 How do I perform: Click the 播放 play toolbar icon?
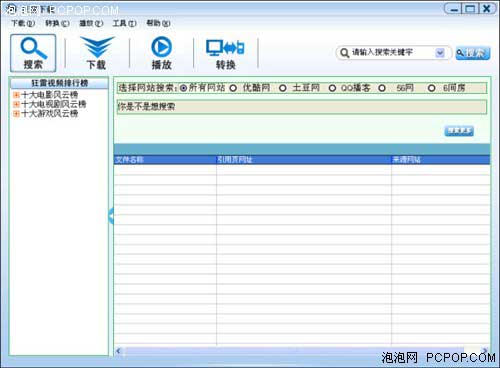pyautogui.click(x=161, y=53)
